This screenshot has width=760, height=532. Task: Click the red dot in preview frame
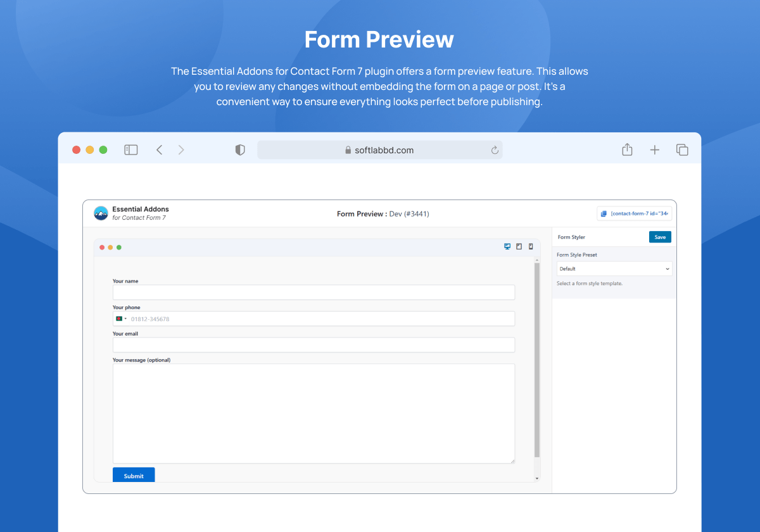pos(102,247)
